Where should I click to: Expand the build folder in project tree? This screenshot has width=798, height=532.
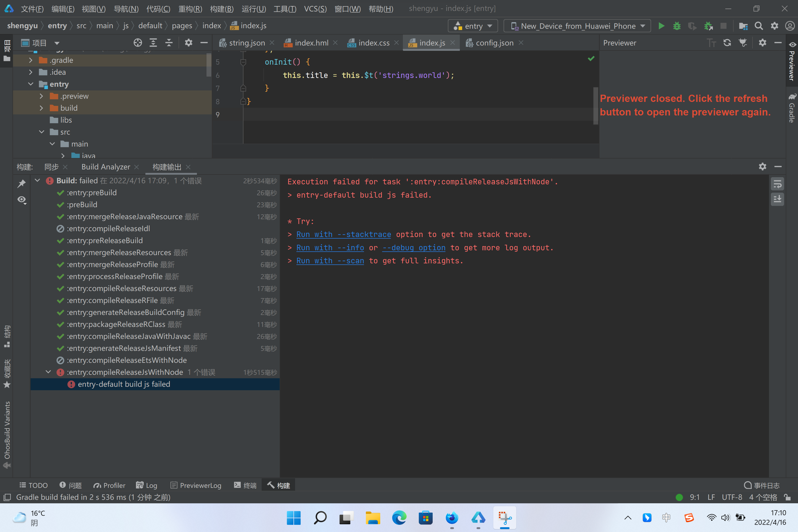[42, 108]
